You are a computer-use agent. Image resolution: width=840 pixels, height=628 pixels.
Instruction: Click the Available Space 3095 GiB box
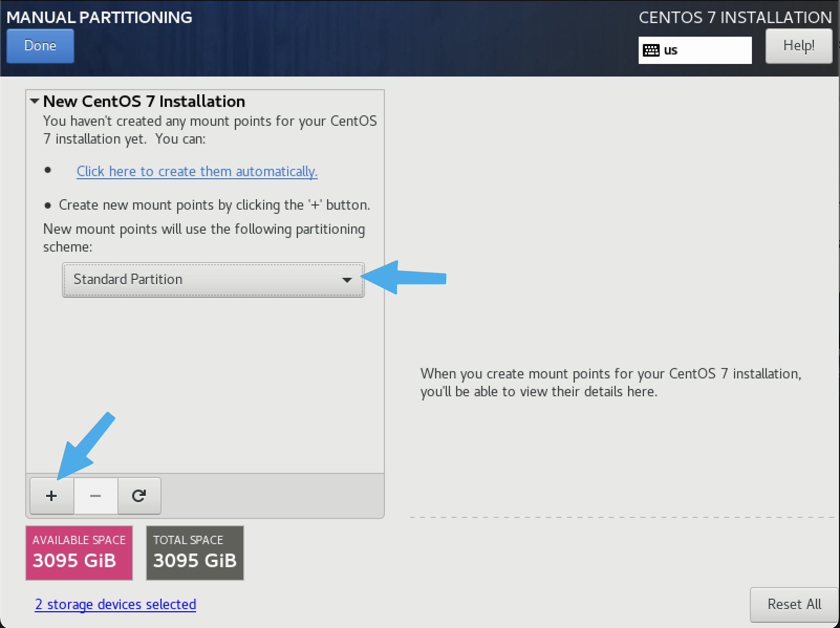click(79, 553)
